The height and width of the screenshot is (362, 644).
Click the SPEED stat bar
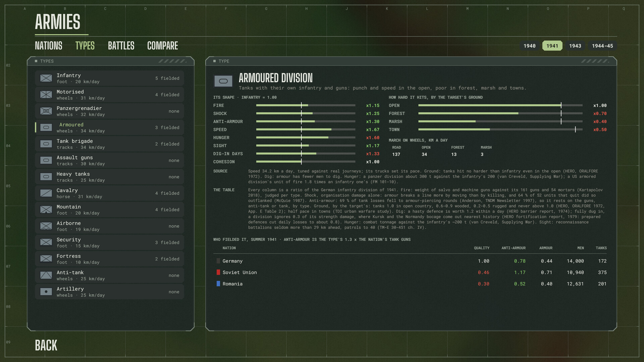tap(306, 129)
